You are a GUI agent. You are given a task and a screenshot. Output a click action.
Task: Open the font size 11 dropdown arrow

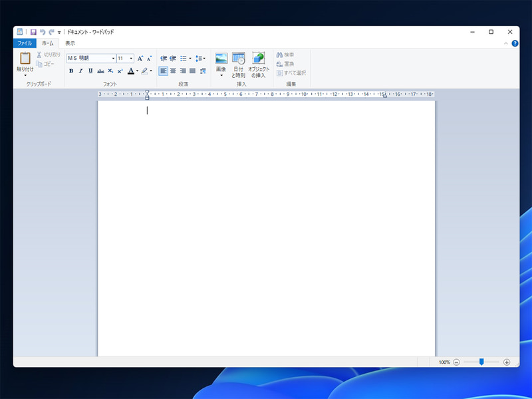point(131,59)
